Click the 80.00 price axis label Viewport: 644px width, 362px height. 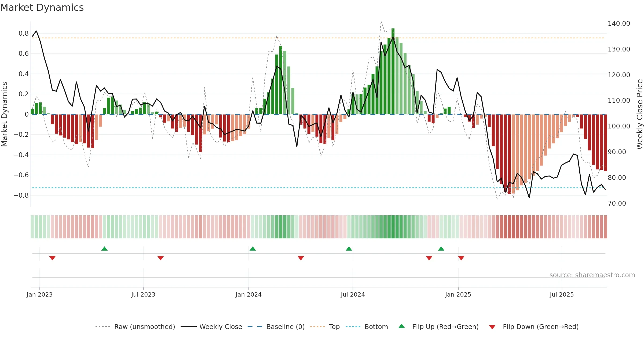pyautogui.click(x=617, y=178)
